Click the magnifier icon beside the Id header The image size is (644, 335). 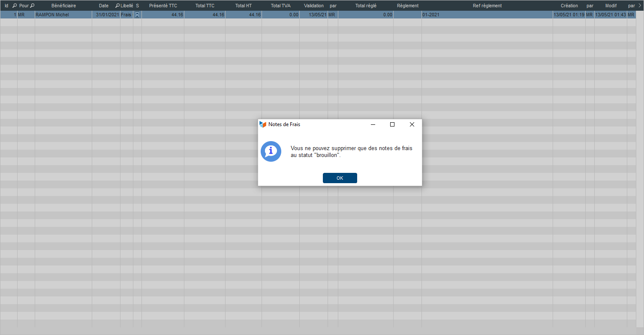pos(15,6)
